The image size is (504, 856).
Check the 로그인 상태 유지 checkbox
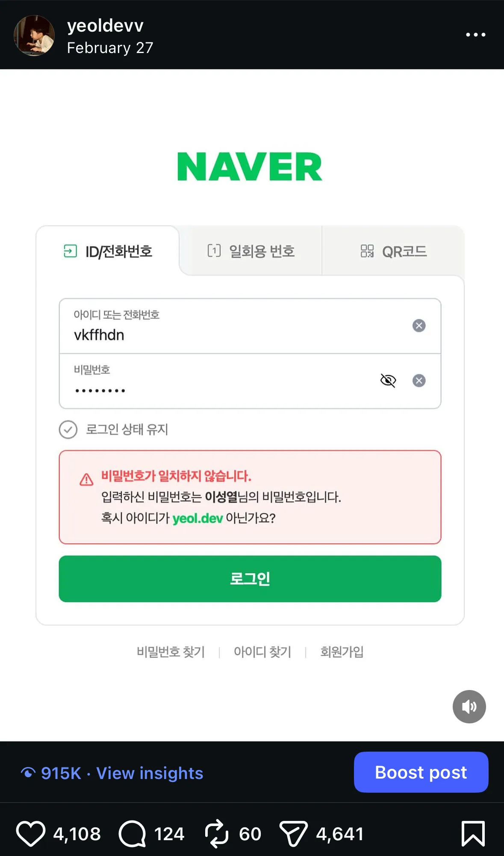pos(68,429)
